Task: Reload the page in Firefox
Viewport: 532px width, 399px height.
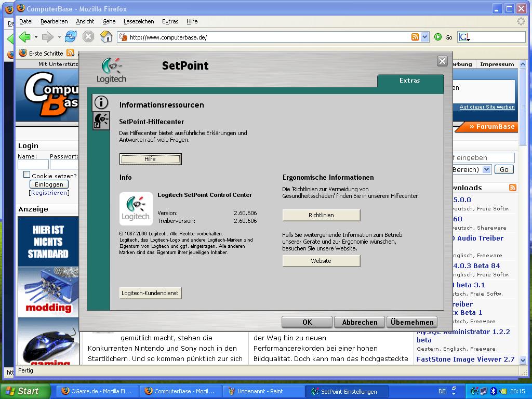Action: click(71, 36)
